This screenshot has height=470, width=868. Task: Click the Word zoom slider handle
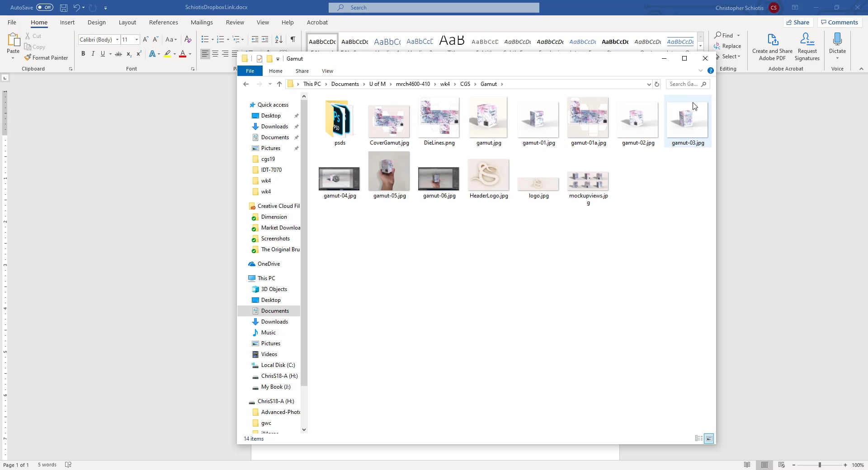point(820,465)
